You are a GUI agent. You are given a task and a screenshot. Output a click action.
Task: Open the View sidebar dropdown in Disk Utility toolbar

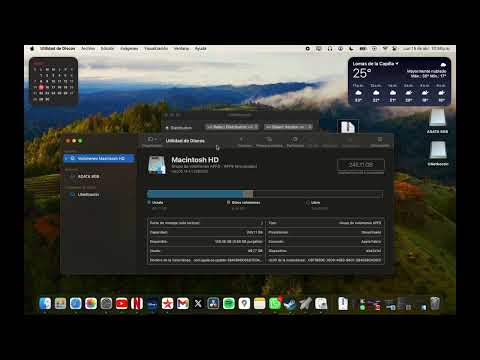[152, 139]
